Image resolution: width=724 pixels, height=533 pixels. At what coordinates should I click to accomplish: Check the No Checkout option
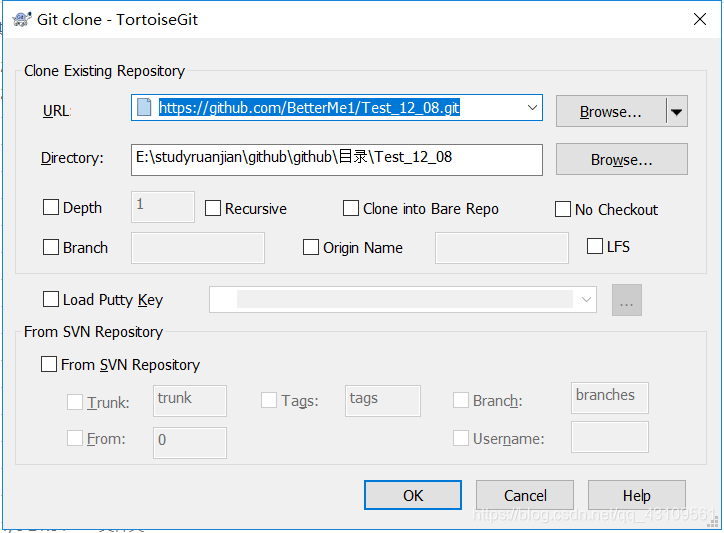(x=563, y=209)
